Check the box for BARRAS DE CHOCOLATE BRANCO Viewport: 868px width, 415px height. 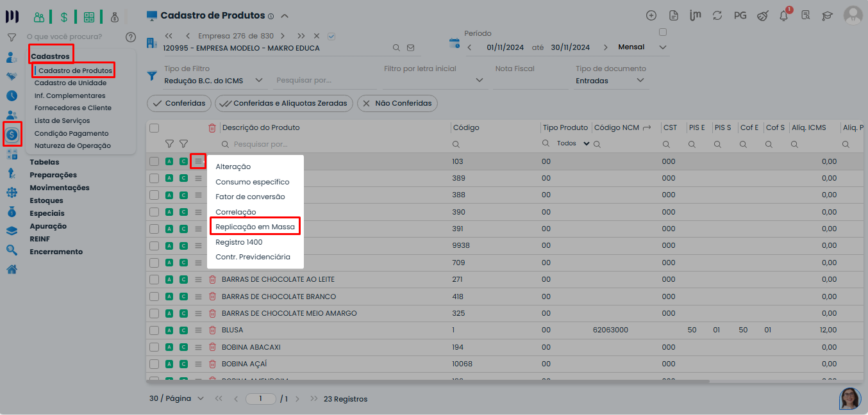pos(154,297)
